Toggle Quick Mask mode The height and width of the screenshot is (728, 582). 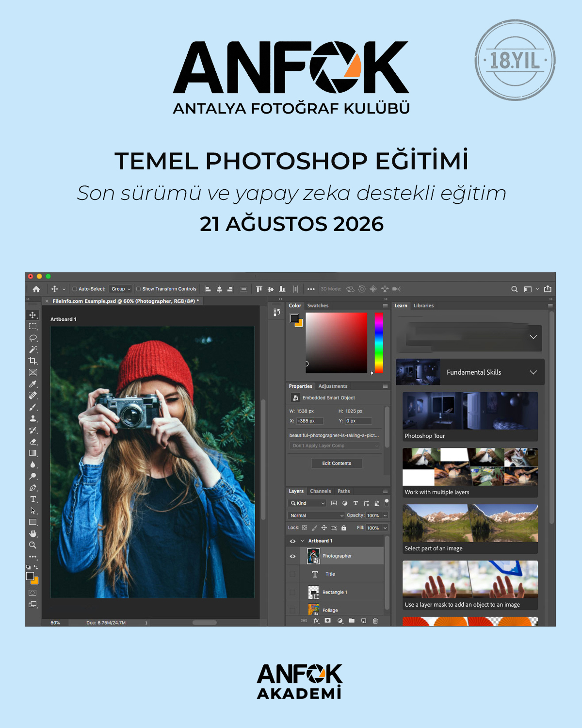(32, 593)
